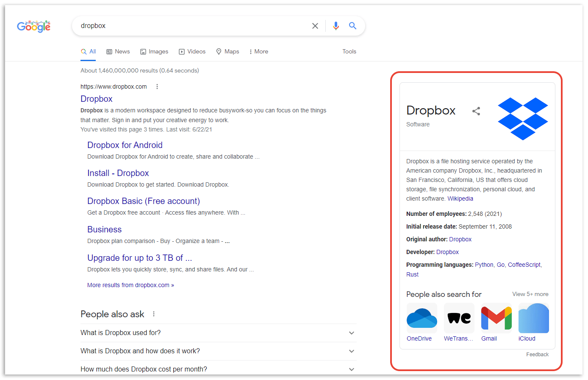
Task: Switch to the Videos tab
Action: (x=192, y=51)
